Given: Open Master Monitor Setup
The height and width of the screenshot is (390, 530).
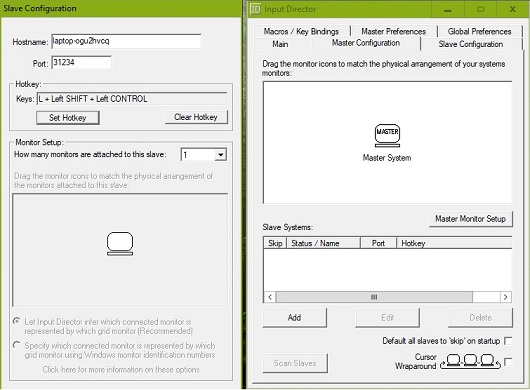Looking at the screenshot, I should coord(471,219).
